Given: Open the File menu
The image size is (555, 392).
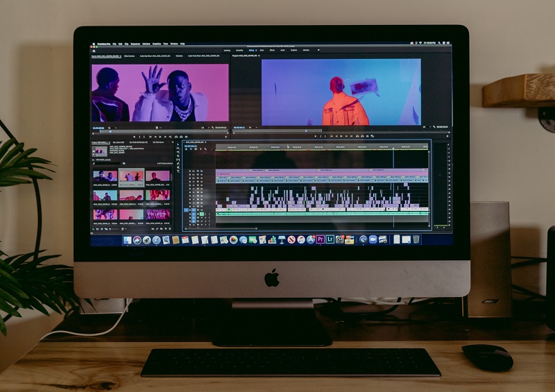Looking at the screenshot, I should tap(114, 44).
